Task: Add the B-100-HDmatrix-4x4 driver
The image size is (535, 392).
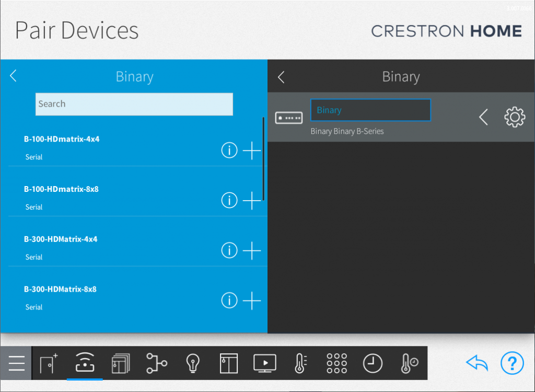Action: tap(252, 150)
